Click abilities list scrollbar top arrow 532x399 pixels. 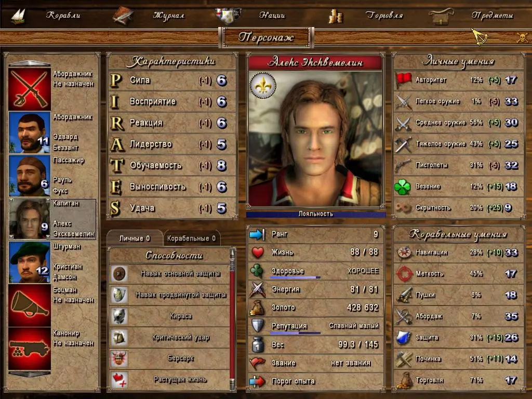point(232,252)
